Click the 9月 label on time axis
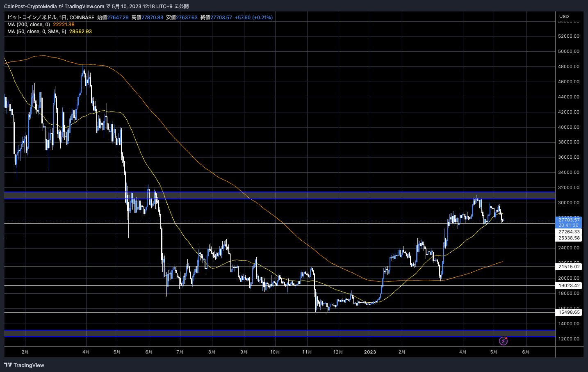The height and width of the screenshot is (372, 588). 244,352
